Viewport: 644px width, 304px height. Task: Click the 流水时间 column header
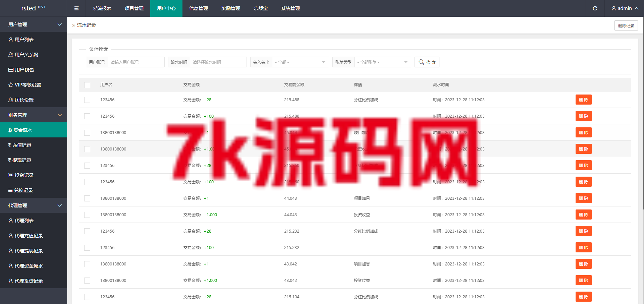441,85
